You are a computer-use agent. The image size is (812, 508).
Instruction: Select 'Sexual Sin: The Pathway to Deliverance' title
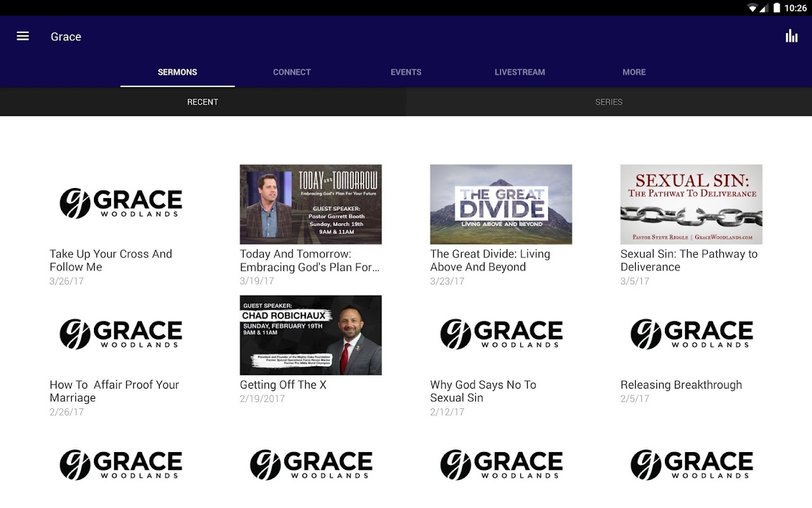pyautogui.click(x=689, y=260)
